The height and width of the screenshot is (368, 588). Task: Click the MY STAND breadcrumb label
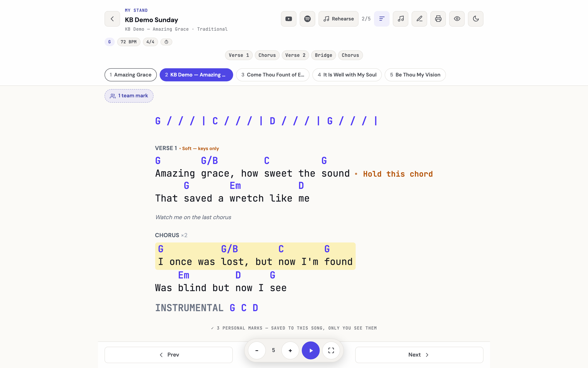point(136,10)
